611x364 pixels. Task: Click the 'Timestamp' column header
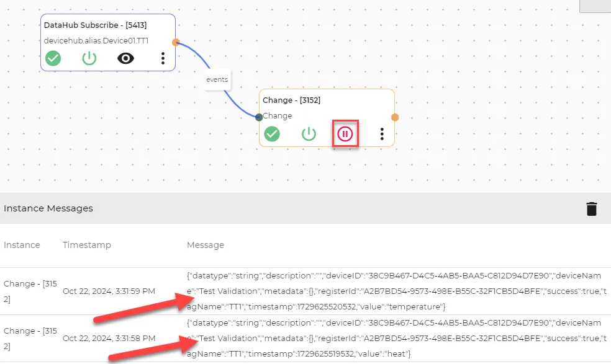tap(87, 245)
